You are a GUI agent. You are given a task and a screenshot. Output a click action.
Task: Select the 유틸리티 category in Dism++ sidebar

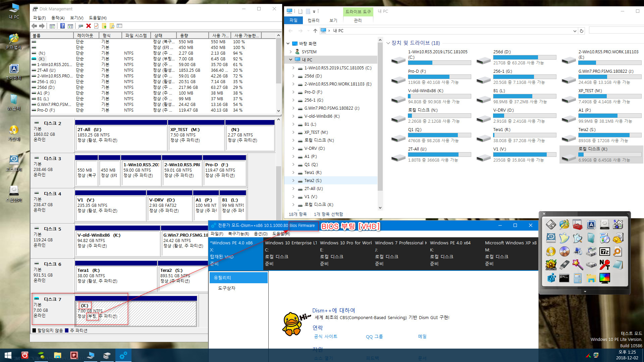(x=238, y=278)
